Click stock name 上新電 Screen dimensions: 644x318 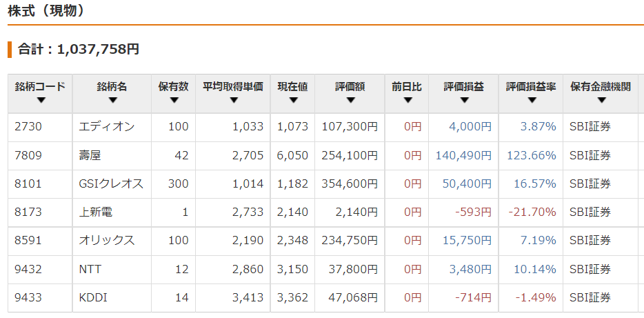coord(95,212)
